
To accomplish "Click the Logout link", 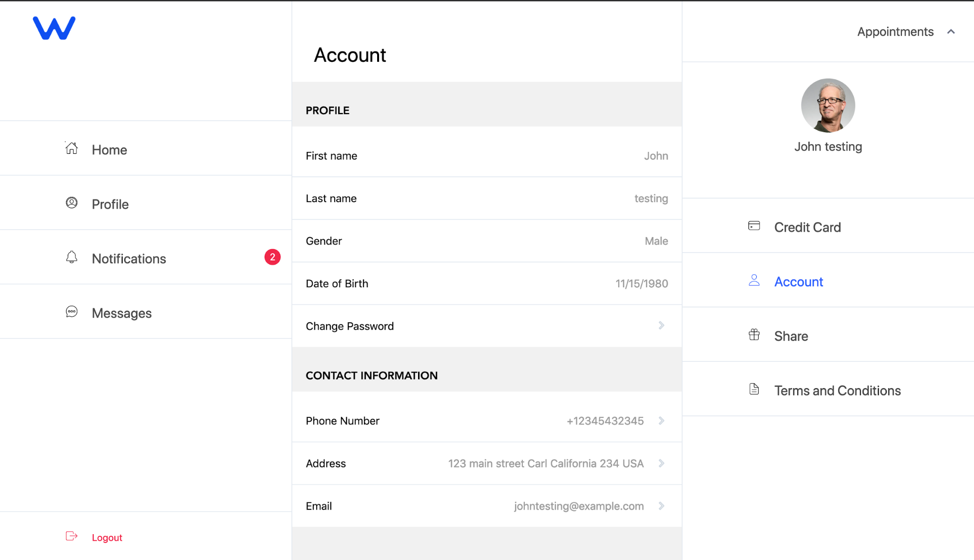I will 107,538.
